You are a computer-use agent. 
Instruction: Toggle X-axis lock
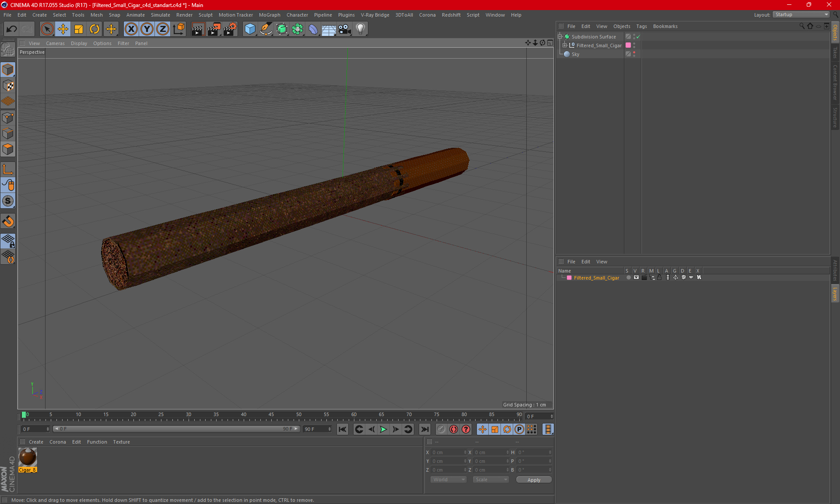tap(131, 29)
